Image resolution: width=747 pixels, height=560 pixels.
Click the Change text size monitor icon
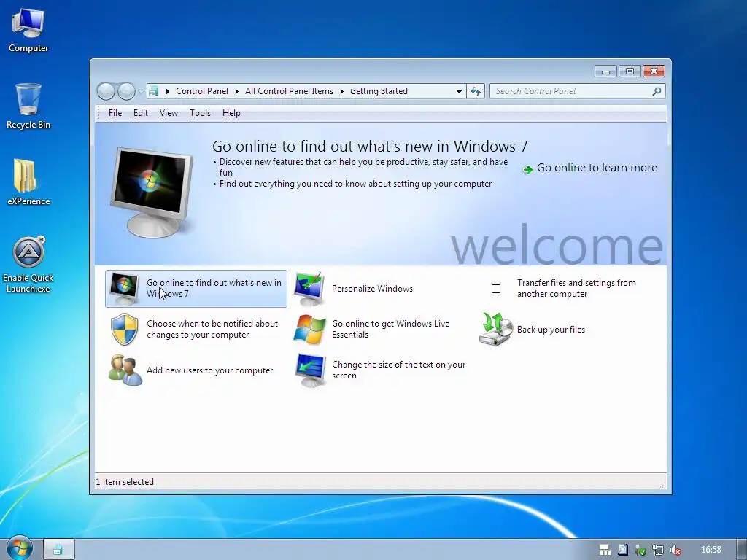tap(309, 370)
